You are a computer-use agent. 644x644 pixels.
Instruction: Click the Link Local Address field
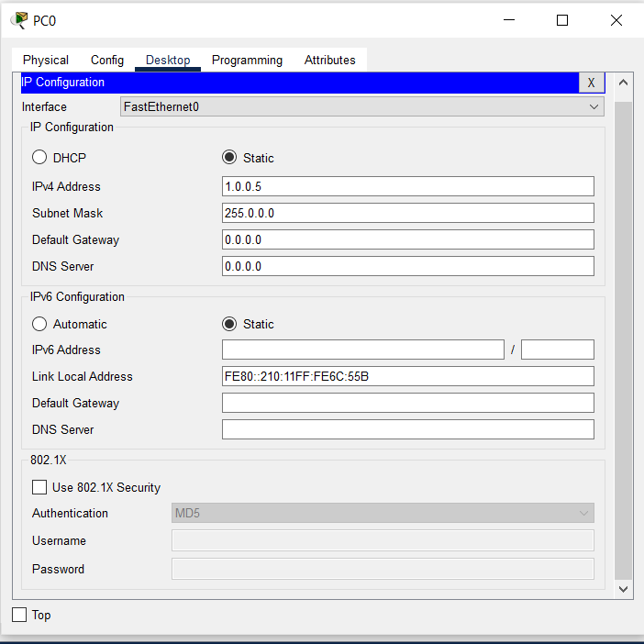click(407, 376)
